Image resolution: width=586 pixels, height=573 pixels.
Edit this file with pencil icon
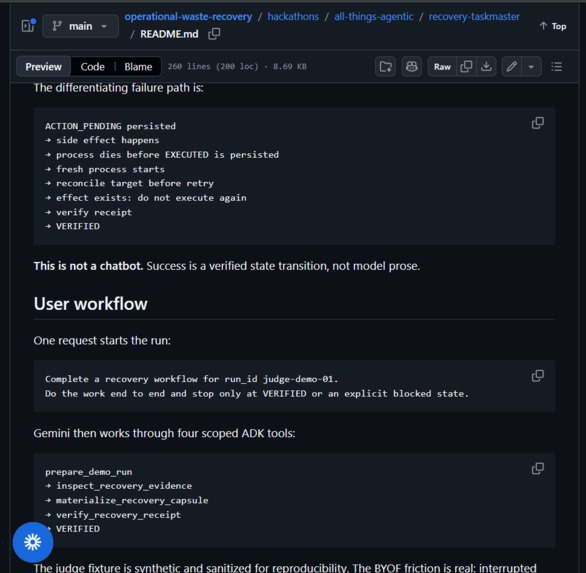pos(512,67)
